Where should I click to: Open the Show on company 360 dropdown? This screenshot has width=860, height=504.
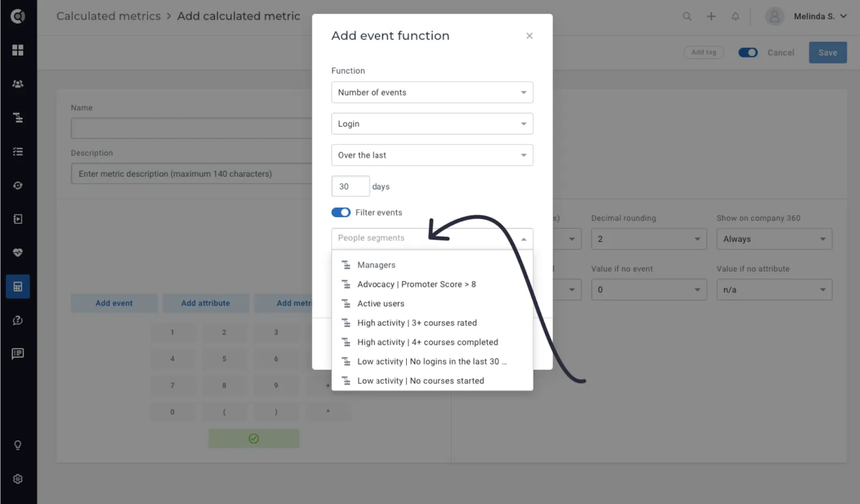(774, 239)
